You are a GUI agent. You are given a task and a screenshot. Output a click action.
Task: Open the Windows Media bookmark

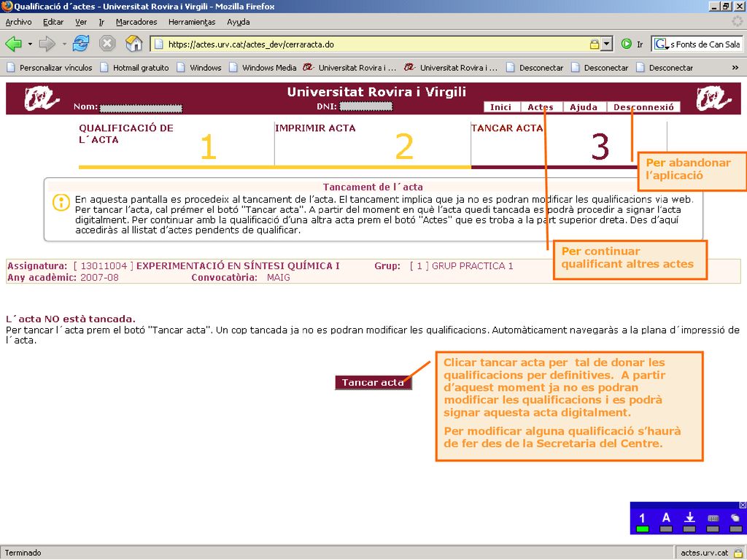(x=263, y=68)
